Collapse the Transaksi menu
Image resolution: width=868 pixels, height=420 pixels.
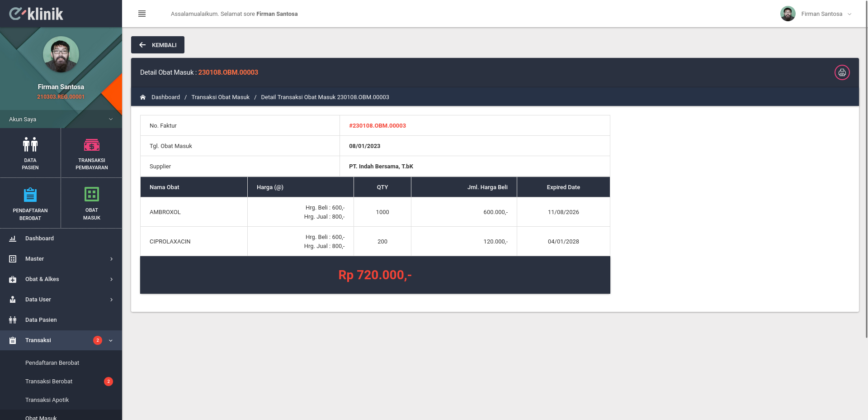click(x=61, y=340)
